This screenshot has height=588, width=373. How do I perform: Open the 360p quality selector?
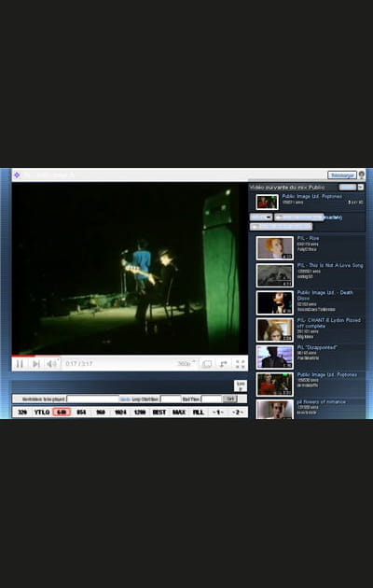coord(186,363)
